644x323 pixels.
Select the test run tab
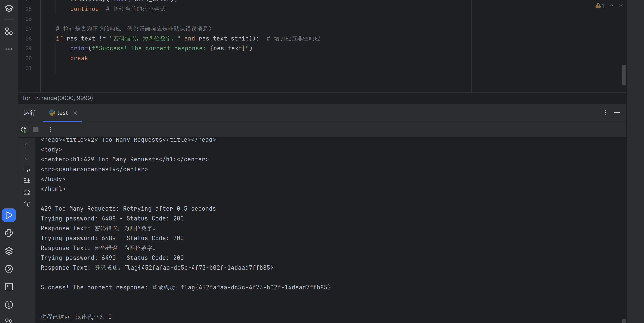62,113
